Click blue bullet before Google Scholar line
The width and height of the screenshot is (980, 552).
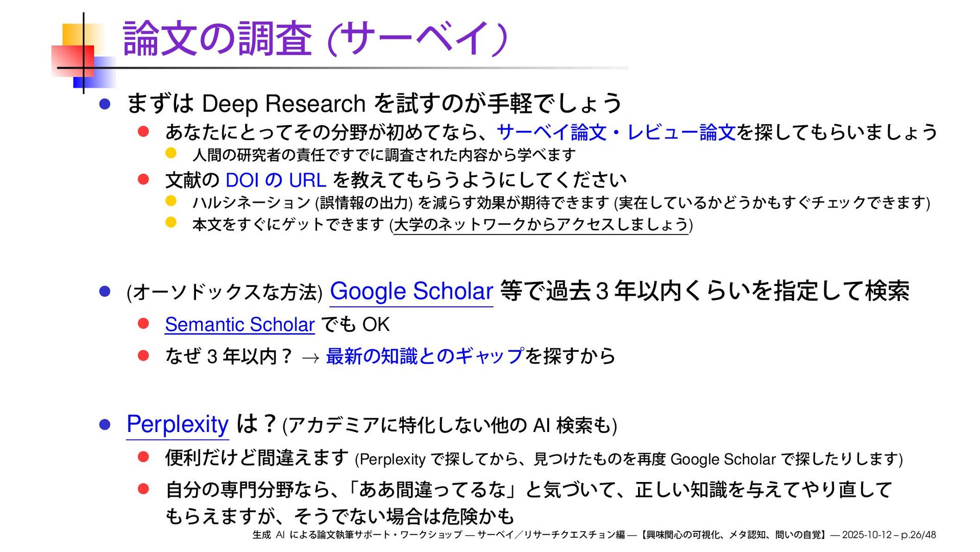click(105, 292)
